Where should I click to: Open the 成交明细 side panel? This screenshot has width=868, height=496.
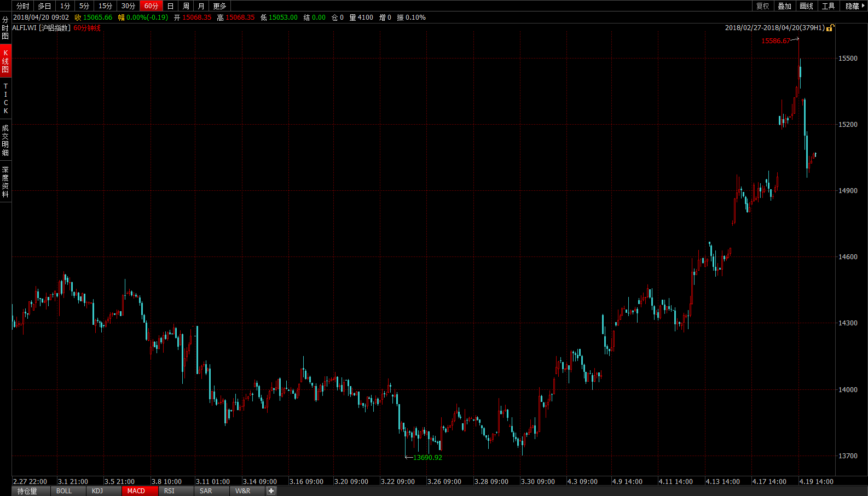tap(5, 140)
